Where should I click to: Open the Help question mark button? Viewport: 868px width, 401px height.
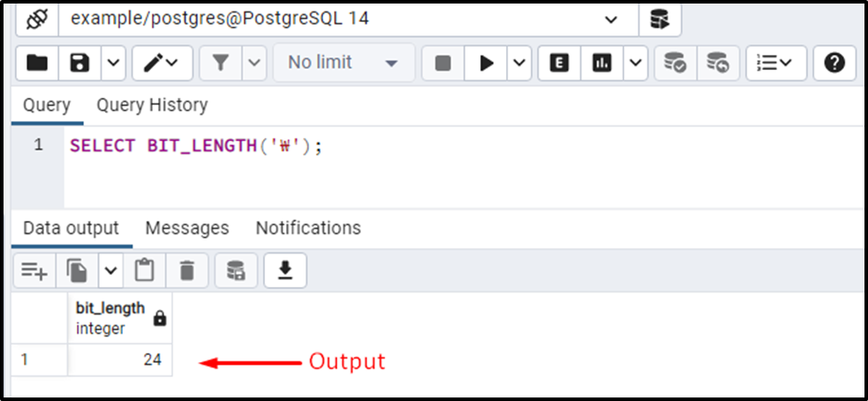(x=834, y=63)
